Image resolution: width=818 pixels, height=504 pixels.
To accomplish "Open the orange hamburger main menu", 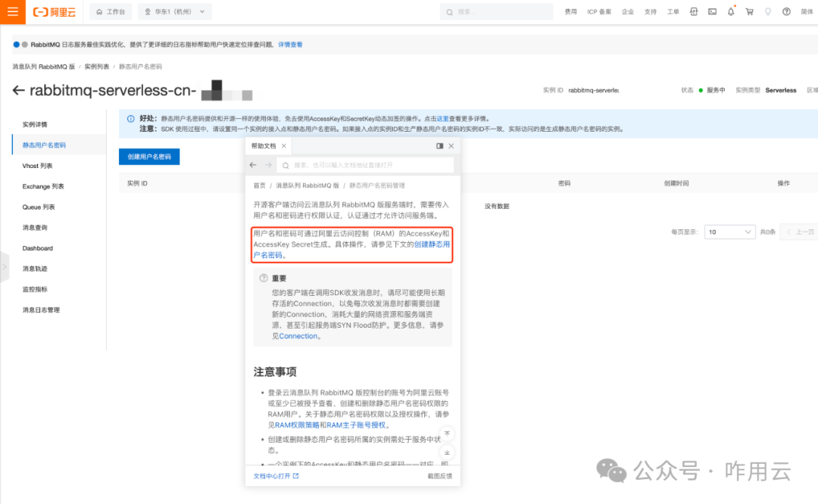I will (x=13, y=11).
